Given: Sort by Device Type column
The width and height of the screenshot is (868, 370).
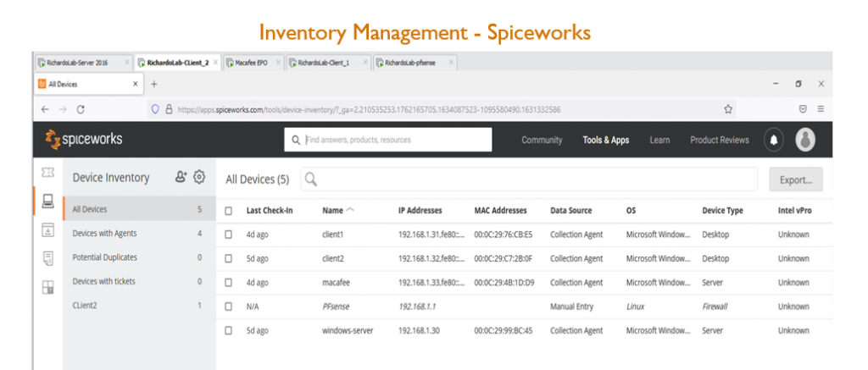Looking at the screenshot, I should [x=722, y=211].
